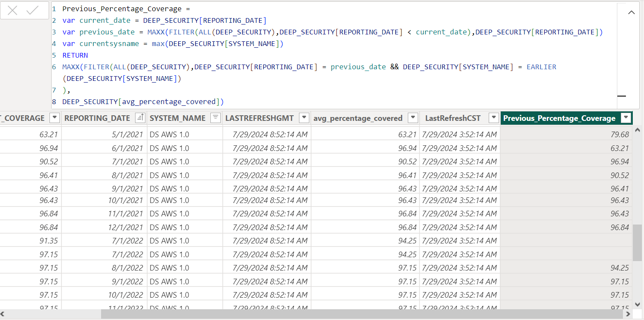Click Previous_Percentage_Coverage value 94.25 in 8/1/2022 row
Viewport: 644px width, 320px height.
(x=619, y=268)
